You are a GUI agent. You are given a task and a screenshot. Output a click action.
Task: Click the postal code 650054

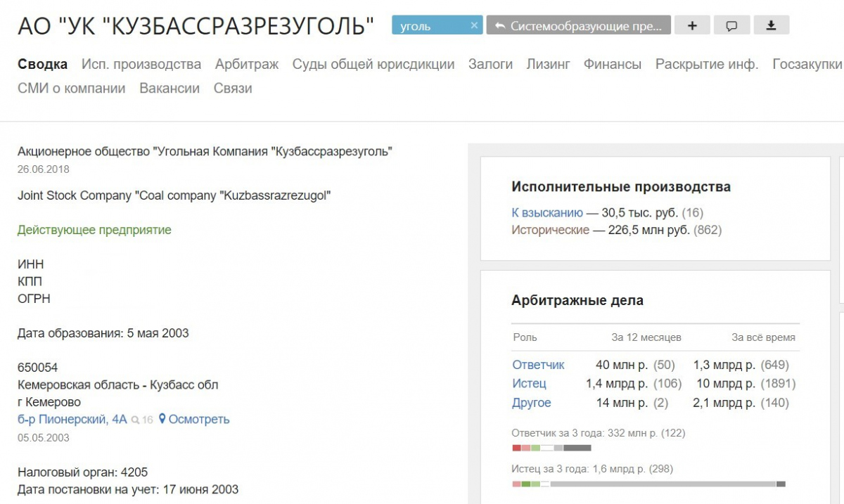coord(38,368)
